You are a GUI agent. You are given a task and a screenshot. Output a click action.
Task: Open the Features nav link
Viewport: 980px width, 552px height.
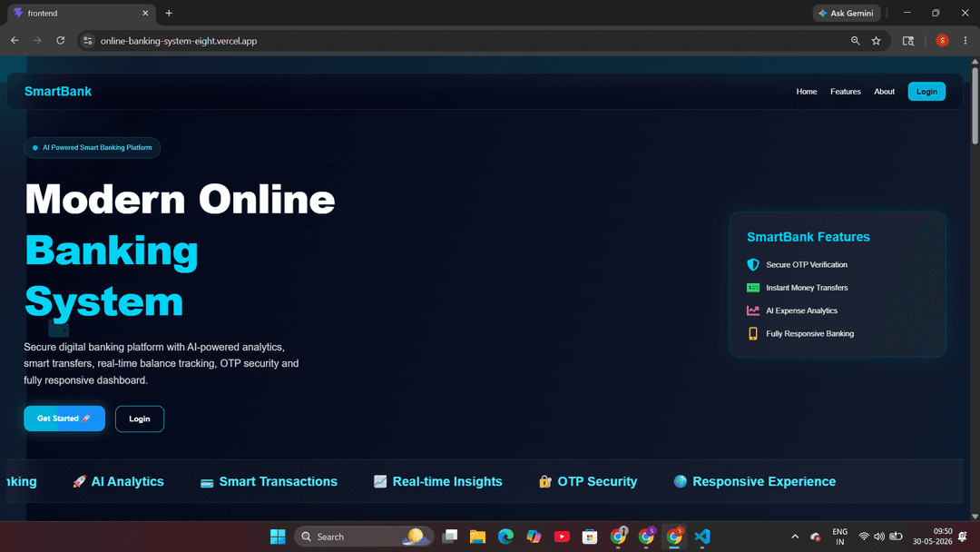pyautogui.click(x=845, y=92)
